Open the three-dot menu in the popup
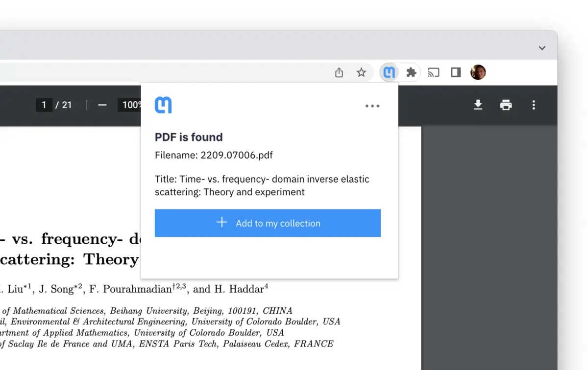Image resolution: width=588 pixels, height=370 pixels. (x=372, y=106)
